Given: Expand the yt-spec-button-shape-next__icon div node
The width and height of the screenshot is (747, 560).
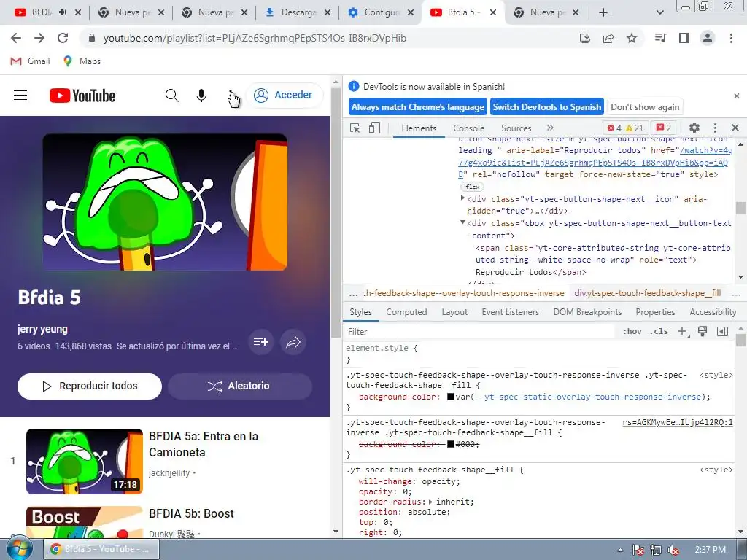Looking at the screenshot, I should [x=462, y=198].
